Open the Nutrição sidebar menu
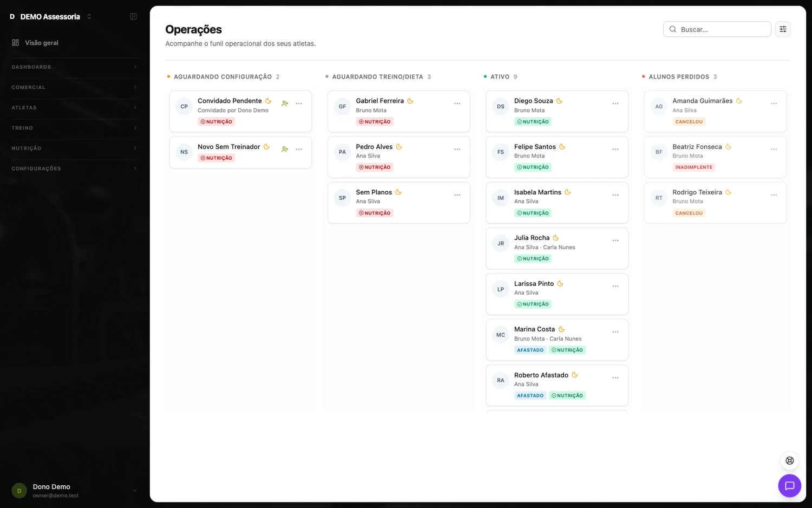812x508 pixels. coord(74,148)
